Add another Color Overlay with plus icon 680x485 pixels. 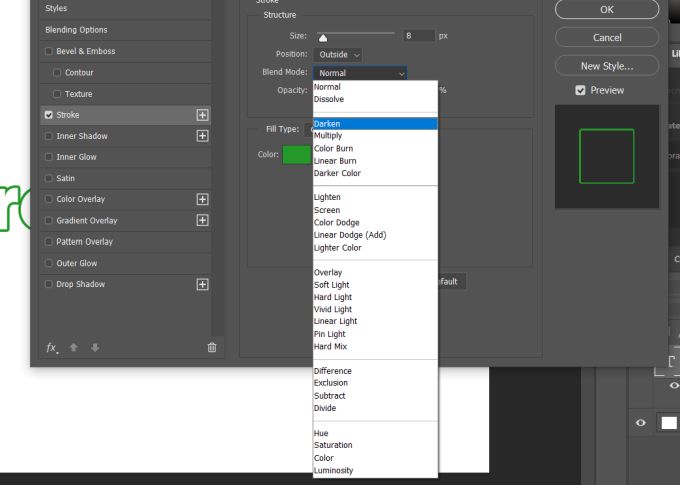pyautogui.click(x=202, y=199)
